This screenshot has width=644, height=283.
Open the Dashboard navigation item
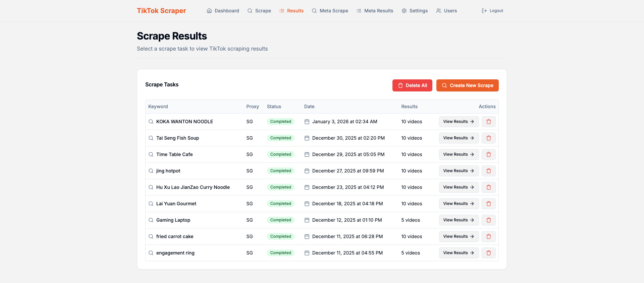[x=223, y=11]
